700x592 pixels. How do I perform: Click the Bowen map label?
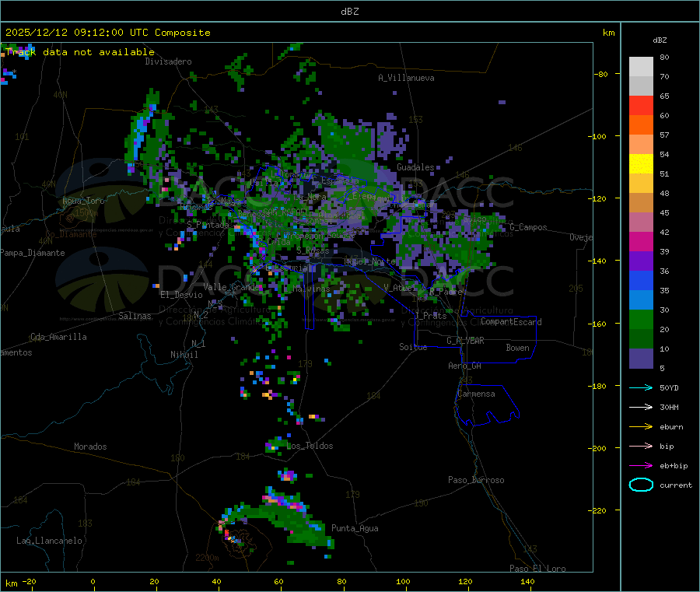click(517, 348)
